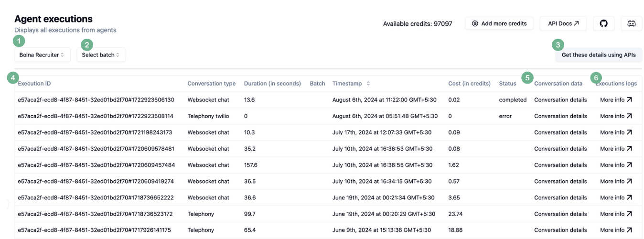644x239 pixels.
Task: Select execution ID ending 1718736523172
Action: (x=96, y=214)
